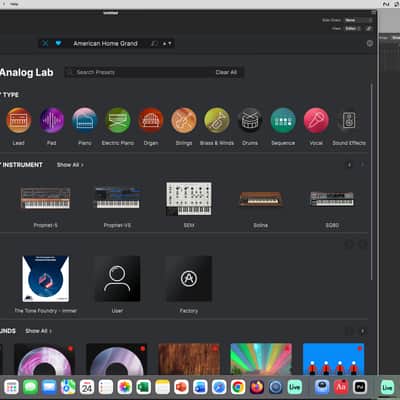400x400 pixels.
Task: Choose the Electric Piano type icon
Action: [x=118, y=120]
